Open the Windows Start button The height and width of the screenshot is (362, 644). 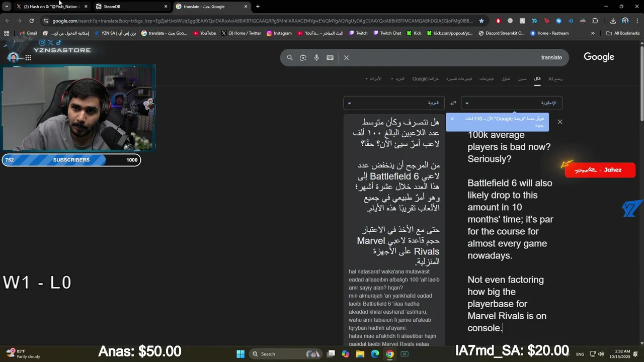coord(240,354)
